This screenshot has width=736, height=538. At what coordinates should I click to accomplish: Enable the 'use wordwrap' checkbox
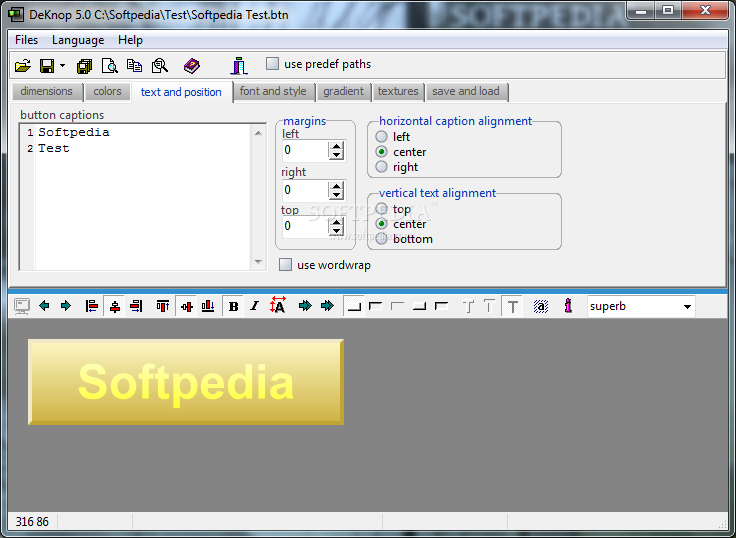285,265
